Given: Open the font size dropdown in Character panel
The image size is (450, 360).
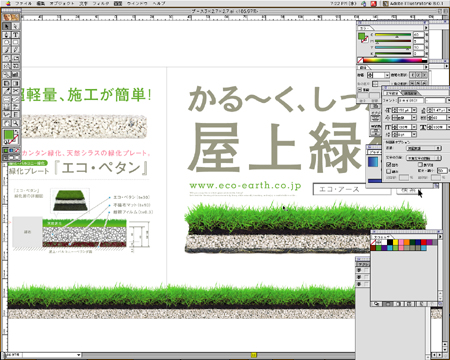Looking at the screenshot, I should click(414, 110).
